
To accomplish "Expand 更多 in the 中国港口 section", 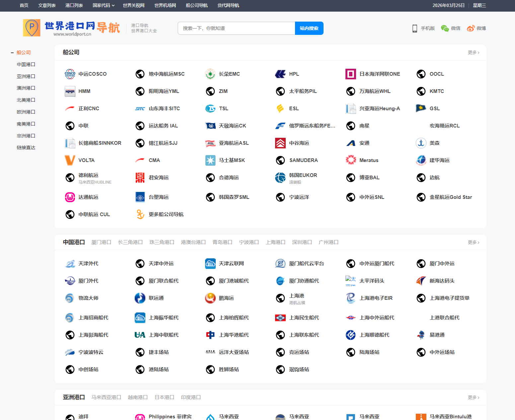I will point(473,242).
